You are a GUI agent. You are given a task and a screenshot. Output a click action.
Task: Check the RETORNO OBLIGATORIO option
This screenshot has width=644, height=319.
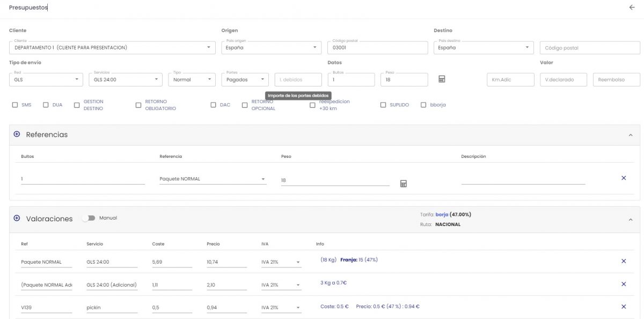click(x=138, y=105)
